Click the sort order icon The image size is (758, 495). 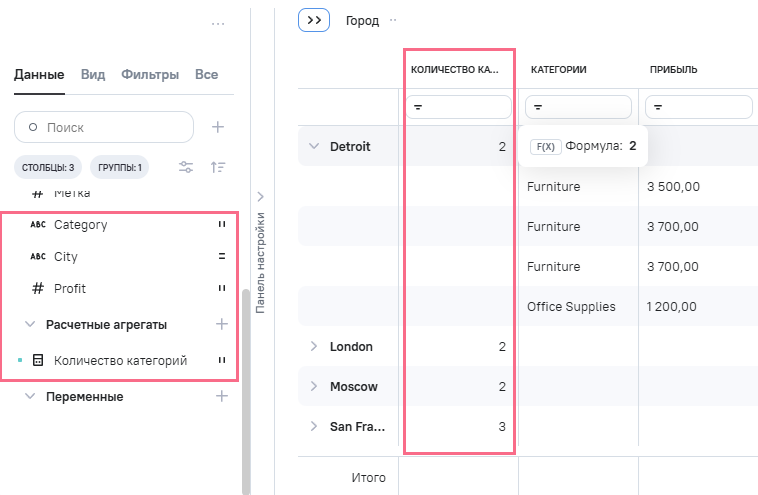(x=218, y=167)
